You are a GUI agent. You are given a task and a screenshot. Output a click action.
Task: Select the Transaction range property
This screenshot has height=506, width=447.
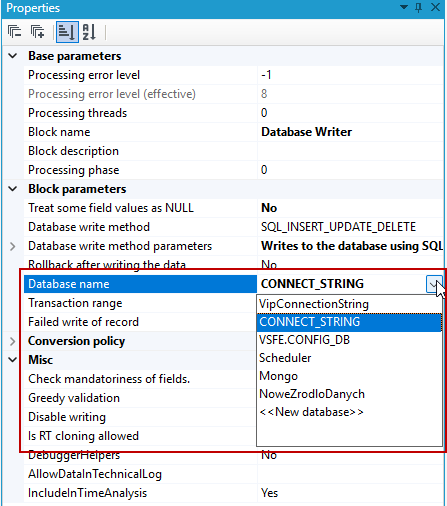140,303
